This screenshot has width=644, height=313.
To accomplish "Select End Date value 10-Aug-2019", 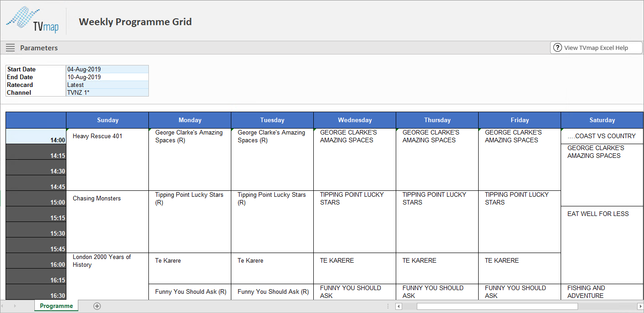I will click(x=108, y=77).
